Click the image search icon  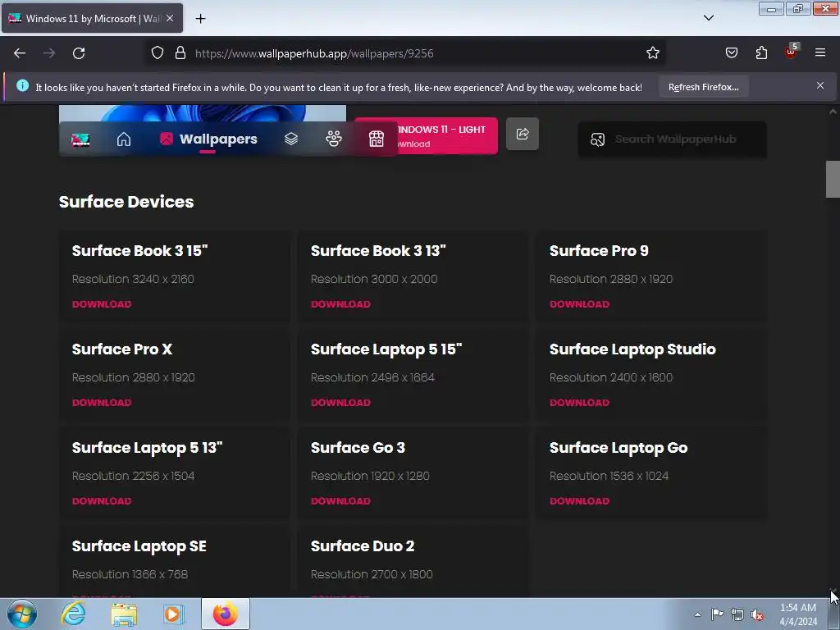pos(597,139)
